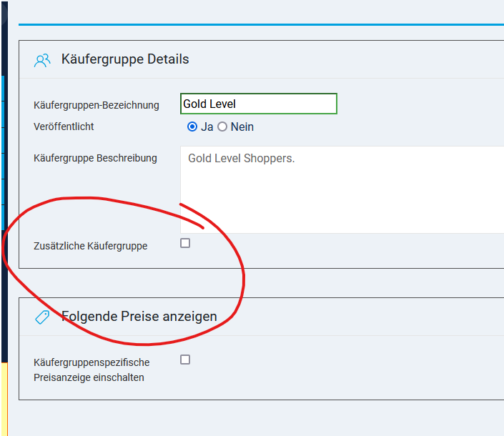
Task: Click the Folgende Preise anzeigen heading
Action: (x=139, y=316)
